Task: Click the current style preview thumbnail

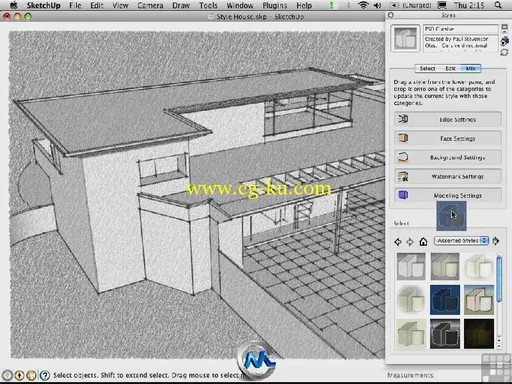Action: pos(405,39)
